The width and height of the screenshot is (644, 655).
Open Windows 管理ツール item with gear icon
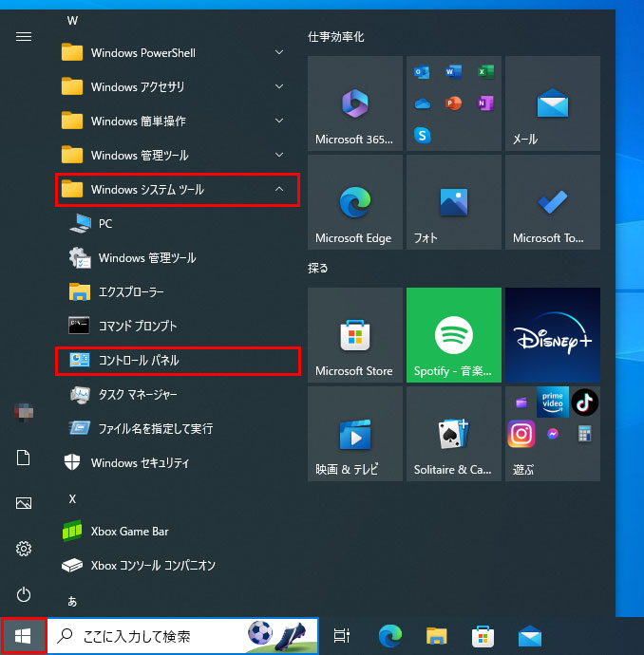(x=178, y=258)
